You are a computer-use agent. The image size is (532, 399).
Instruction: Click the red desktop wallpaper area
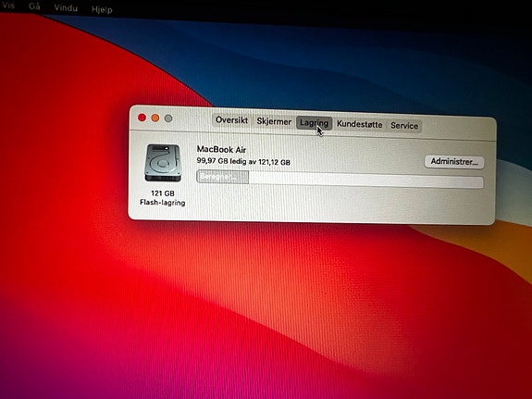click(x=68, y=238)
